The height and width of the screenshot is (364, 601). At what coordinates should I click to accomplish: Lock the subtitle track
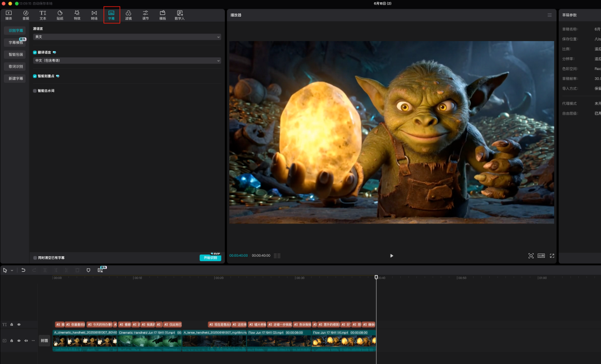pyautogui.click(x=12, y=325)
